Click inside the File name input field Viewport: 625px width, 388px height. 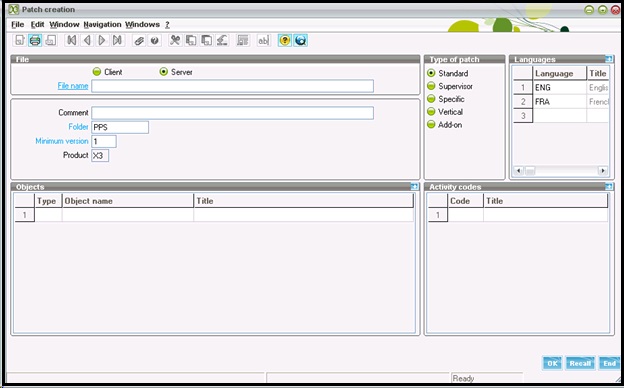[x=232, y=86]
